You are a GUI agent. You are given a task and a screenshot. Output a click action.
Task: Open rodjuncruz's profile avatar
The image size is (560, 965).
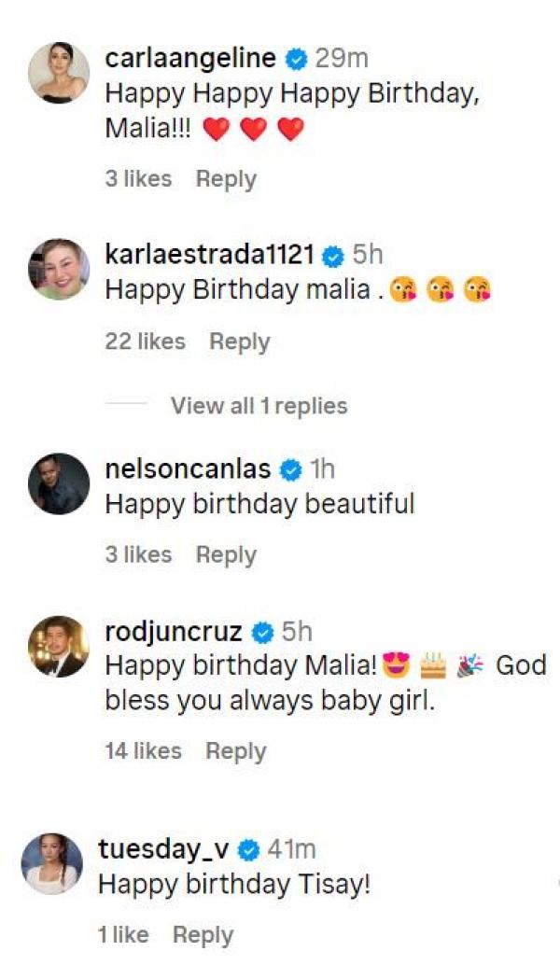pyautogui.click(x=59, y=647)
